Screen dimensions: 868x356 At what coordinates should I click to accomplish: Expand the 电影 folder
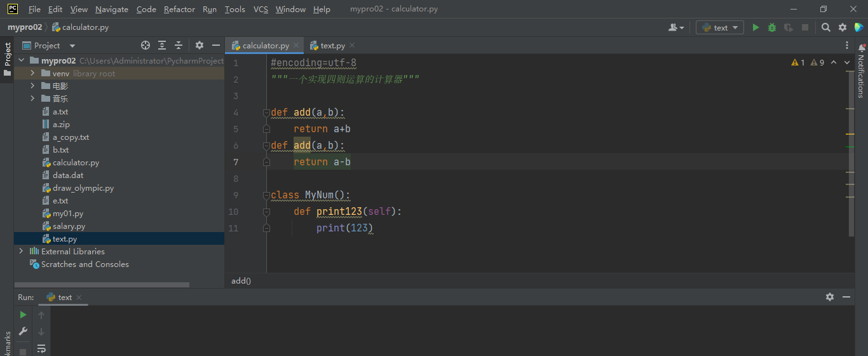(32, 86)
